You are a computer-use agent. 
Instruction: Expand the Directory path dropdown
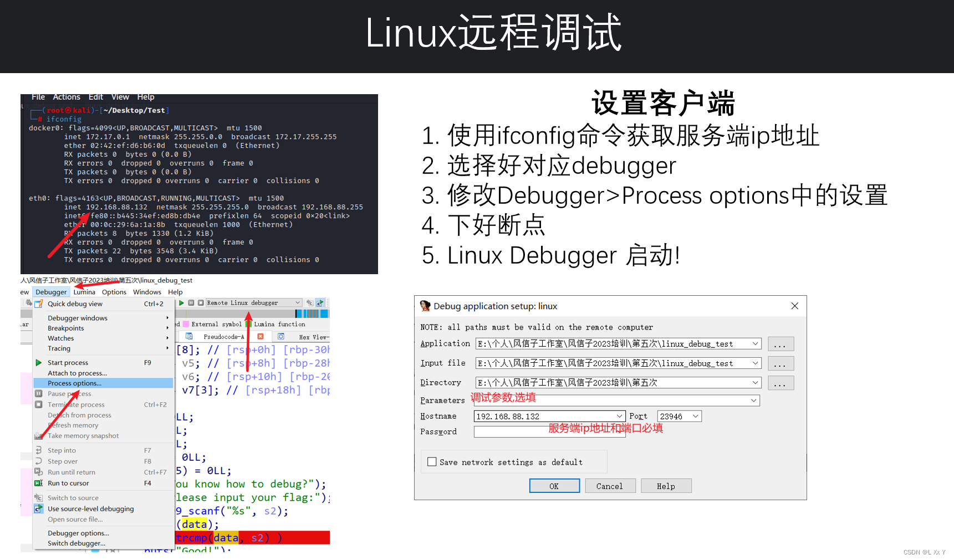pyautogui.click(x=755, y=382)
